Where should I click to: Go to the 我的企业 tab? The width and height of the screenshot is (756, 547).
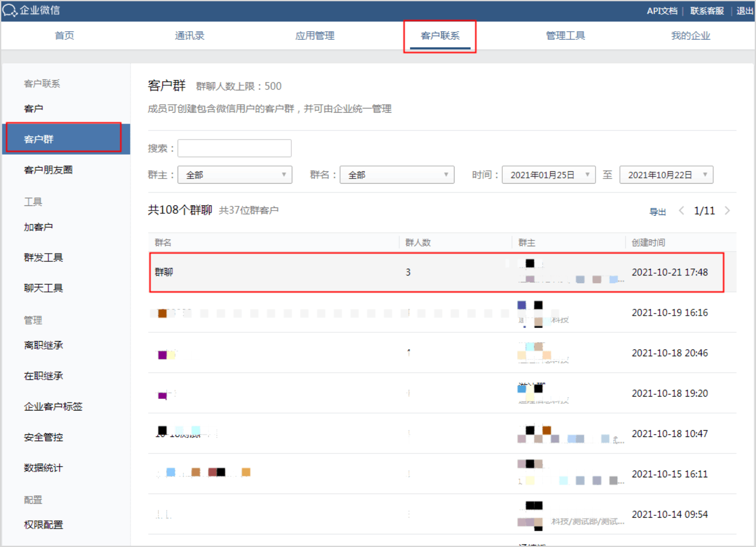click(x=690, y=36)
